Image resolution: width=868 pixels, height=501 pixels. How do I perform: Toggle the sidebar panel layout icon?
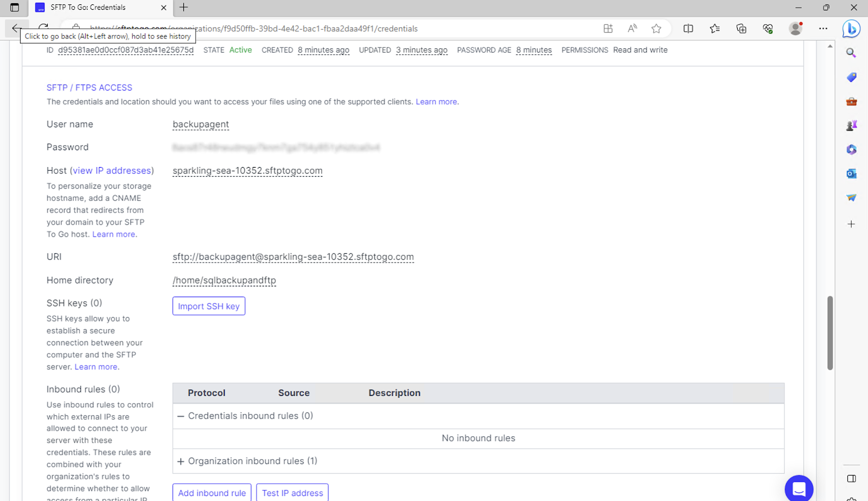coord(851,479)
